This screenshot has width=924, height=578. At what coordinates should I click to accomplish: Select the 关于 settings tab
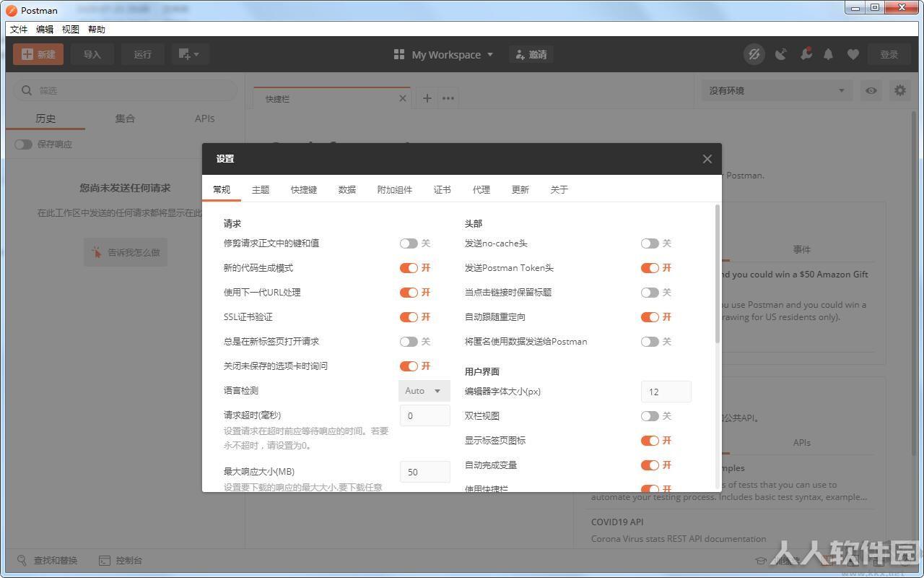(x=559, y=189)
